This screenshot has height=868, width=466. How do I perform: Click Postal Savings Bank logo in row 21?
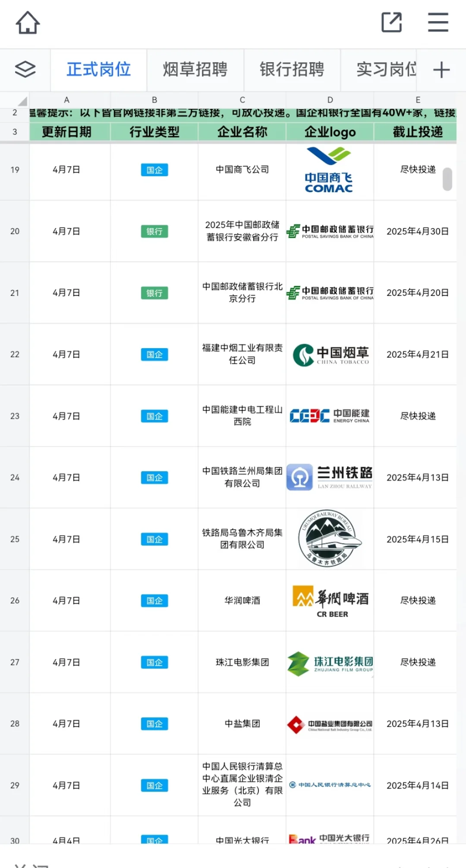pyautogui.click(x=330, y=293)
